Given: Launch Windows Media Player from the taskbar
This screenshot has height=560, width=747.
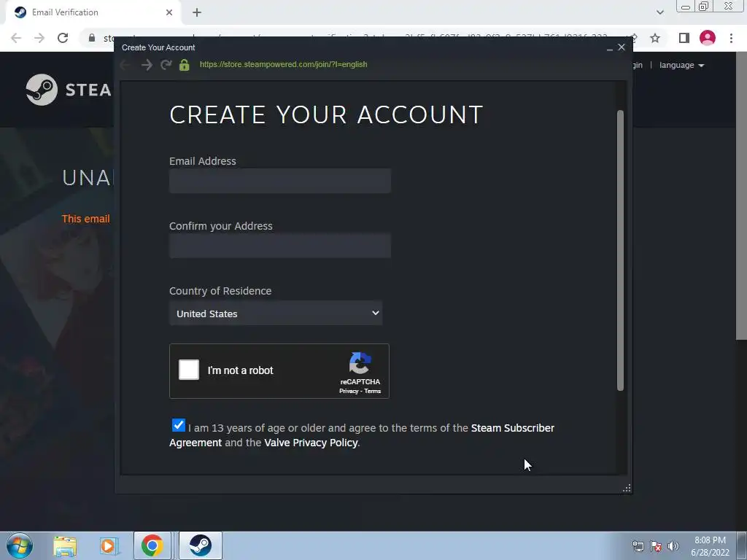Looking at the screenshot, I should (x=109, y=546).
